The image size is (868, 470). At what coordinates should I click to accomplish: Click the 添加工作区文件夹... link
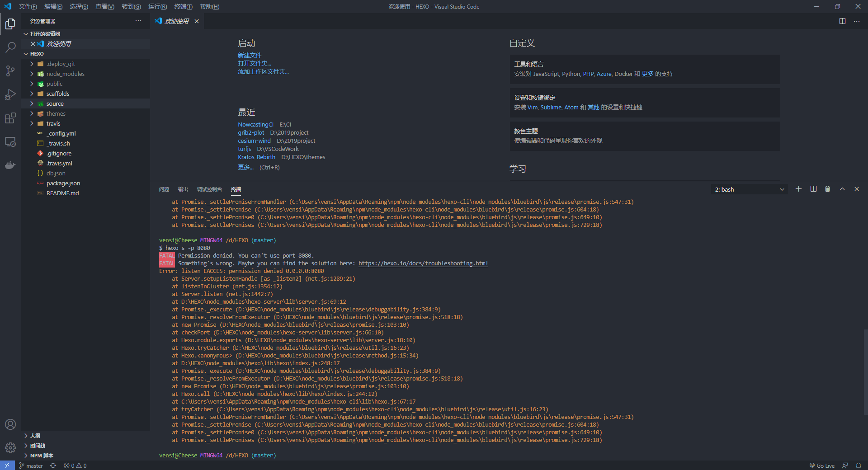coord(263,71)
